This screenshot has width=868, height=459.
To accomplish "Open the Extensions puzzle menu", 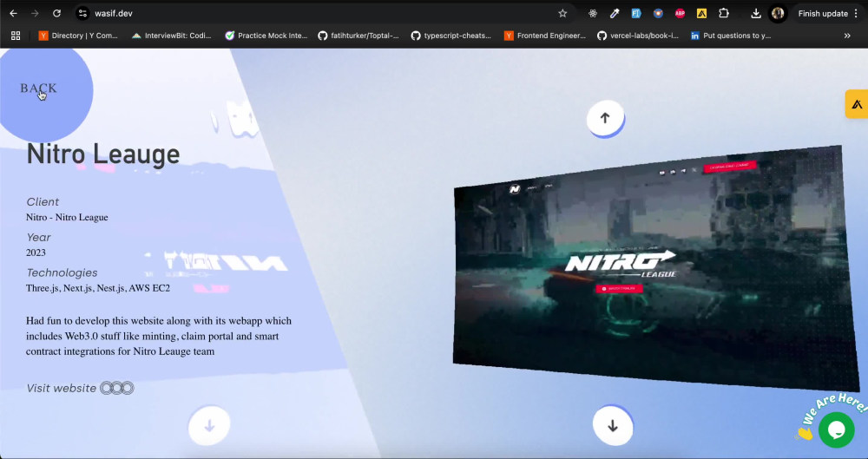I will pos(724,13).
